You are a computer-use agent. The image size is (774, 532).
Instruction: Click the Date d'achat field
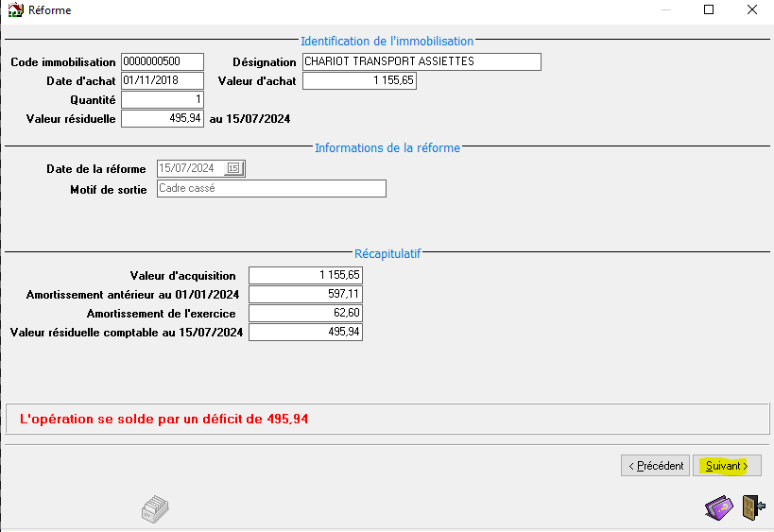[x=163, y=81]
